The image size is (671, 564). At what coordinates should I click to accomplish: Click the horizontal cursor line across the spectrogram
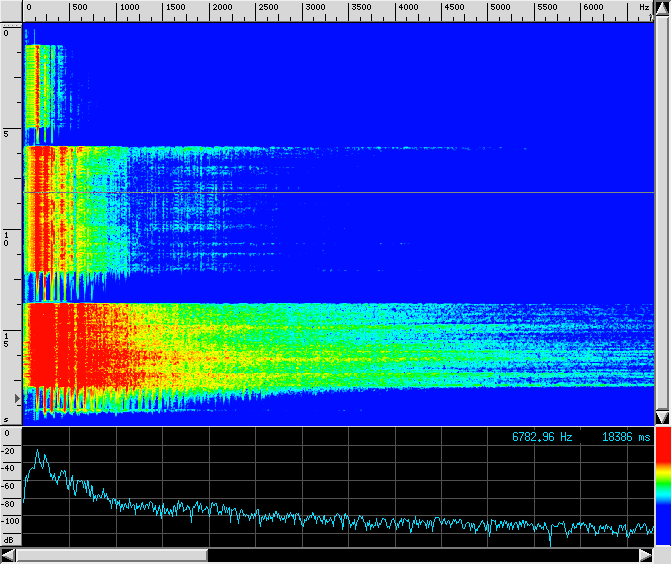(340, 192)
